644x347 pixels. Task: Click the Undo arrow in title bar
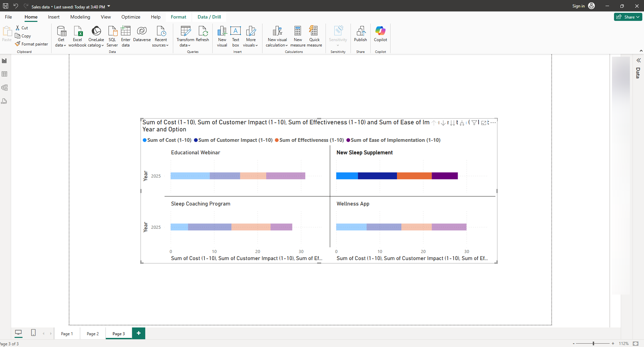[x=16, y=6]
